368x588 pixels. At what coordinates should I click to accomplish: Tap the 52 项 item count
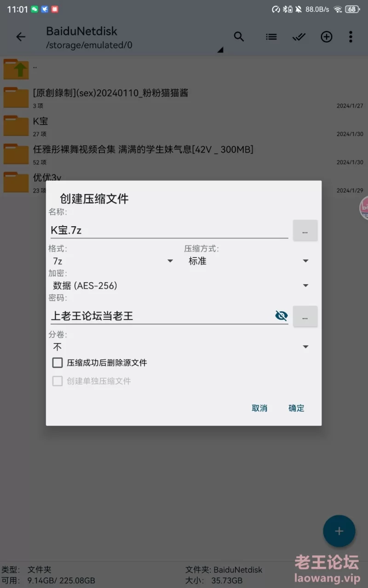40,162
